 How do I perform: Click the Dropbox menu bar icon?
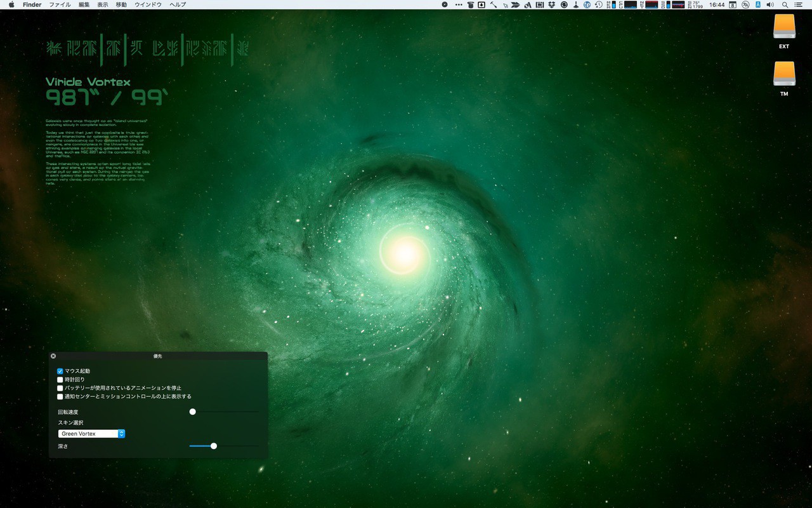(x=551, y=4)
